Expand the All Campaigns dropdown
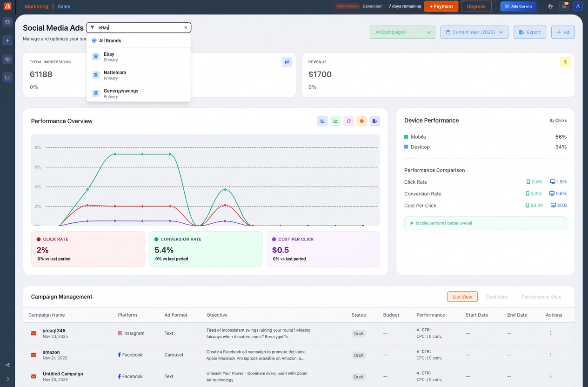This screenshot has width=588, height=387. point(402,32)
